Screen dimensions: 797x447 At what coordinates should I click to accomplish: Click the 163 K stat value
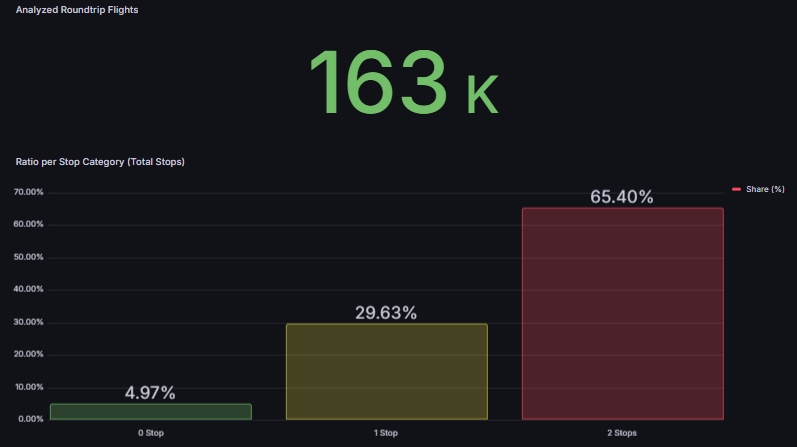point(401,84)
